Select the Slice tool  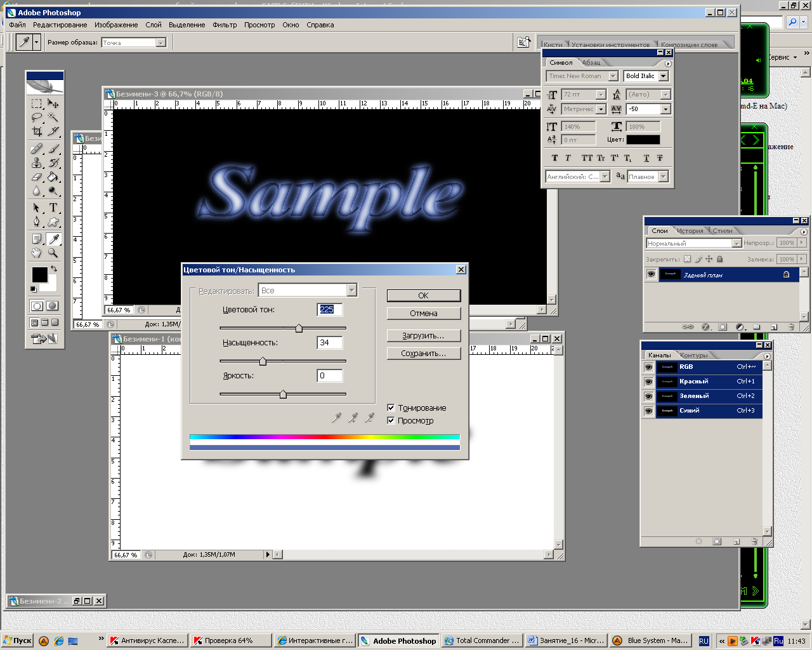(53, 131)
